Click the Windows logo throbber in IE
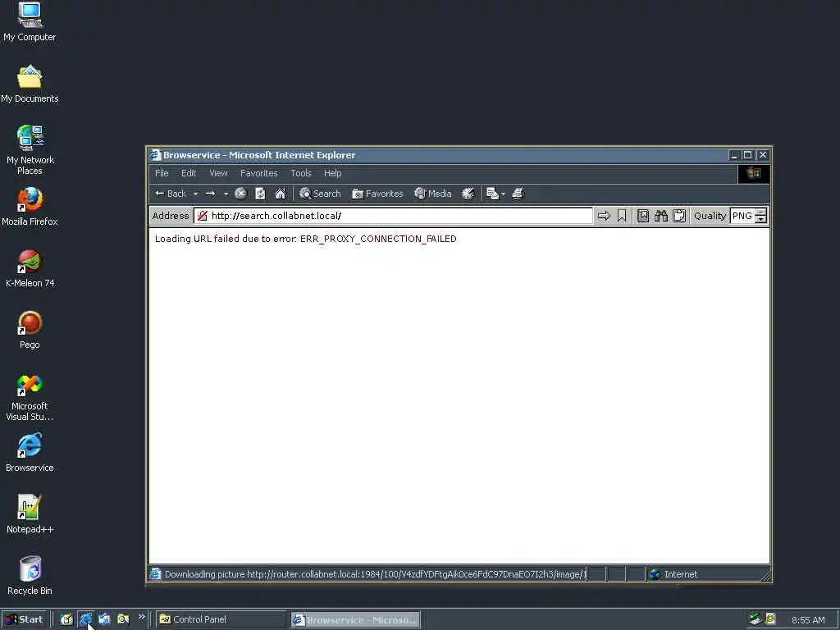The height and width of the screenshot is (630, 840). [x=754, y=173]
